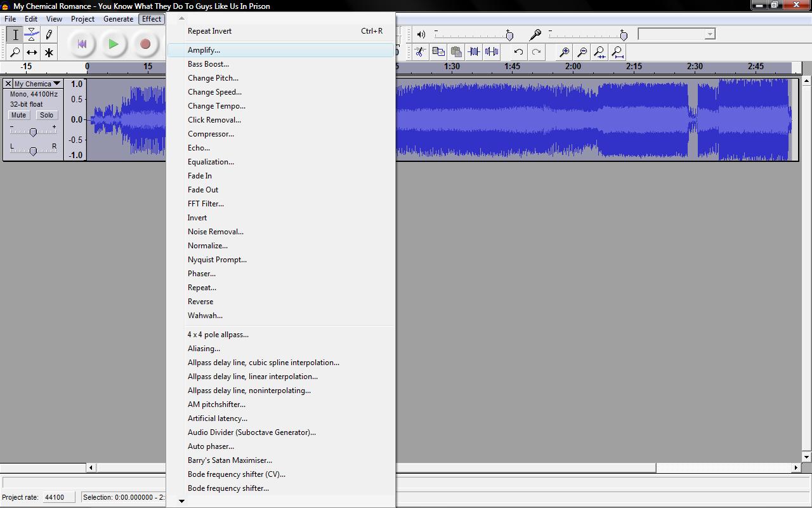Select the Time Shift arrows tool
The width and height of the screenshot is (812, 508).
click(x=32, y=52)
